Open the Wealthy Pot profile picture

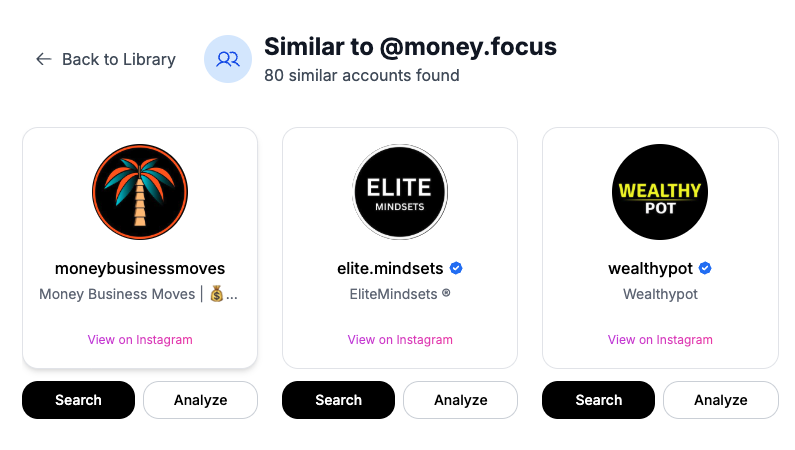click(660, 192)
